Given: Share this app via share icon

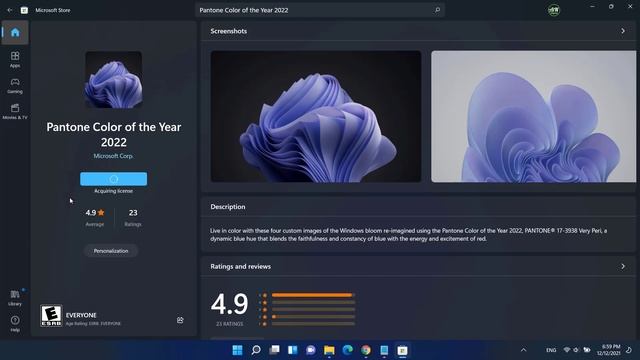Looking at the screenshot, I should 180,320.
